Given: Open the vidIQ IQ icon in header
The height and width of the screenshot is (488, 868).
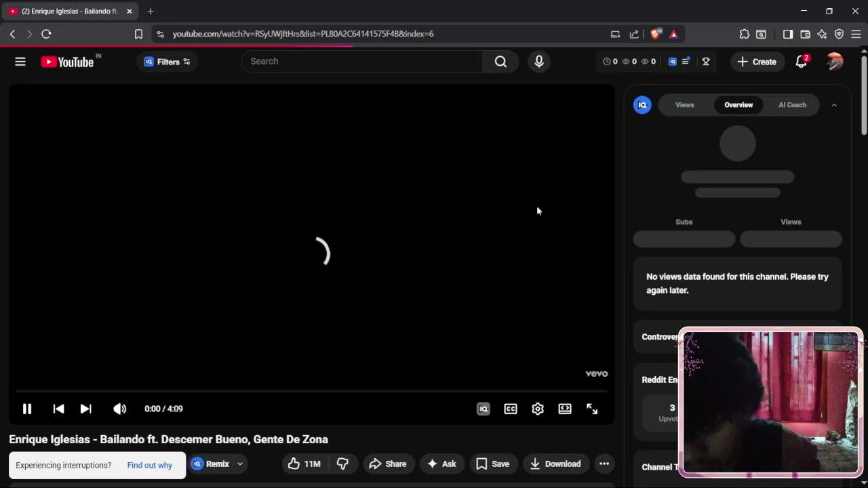Looking at the screenshot, I should click(x=673, y=62).
